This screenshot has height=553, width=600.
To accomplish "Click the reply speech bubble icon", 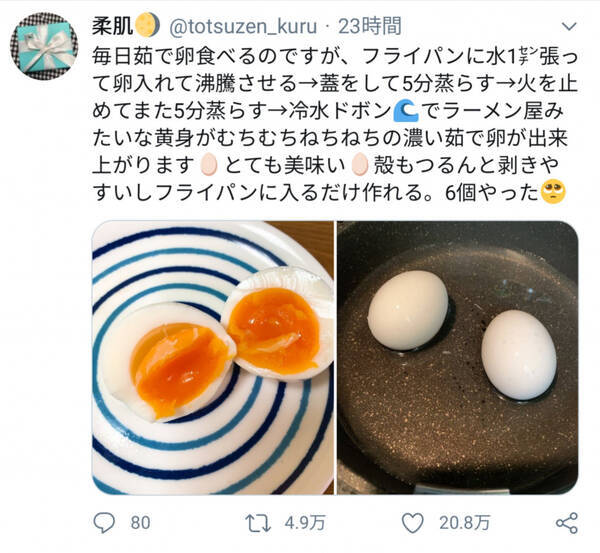I will (103, 522).
